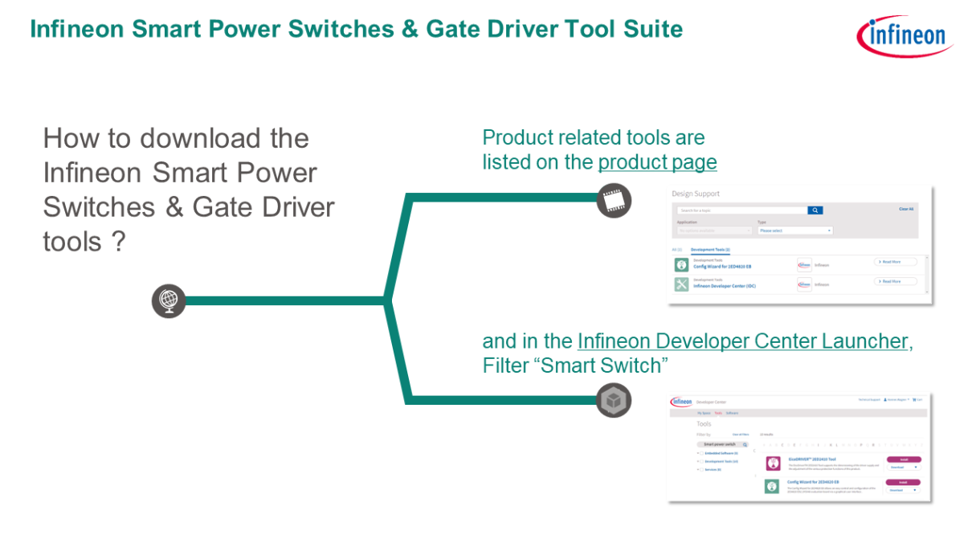
Task: Select the Software tab in Developer Center
Action: point(732,413)
